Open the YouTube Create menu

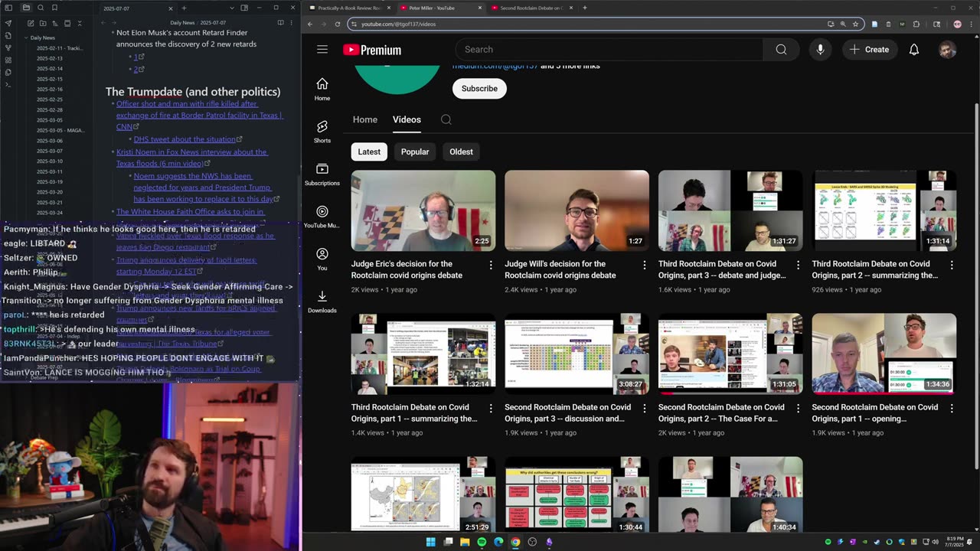point(870,50)
